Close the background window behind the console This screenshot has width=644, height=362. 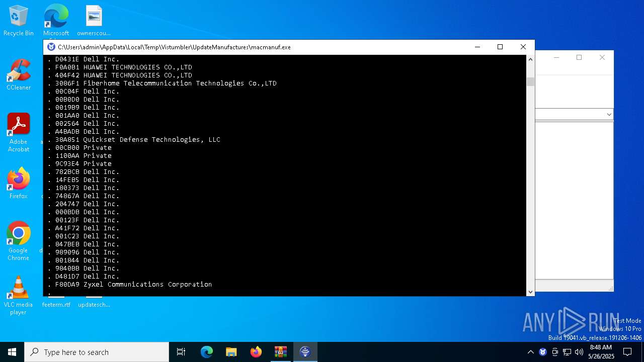pyautogui.click(x=602, y=57)
